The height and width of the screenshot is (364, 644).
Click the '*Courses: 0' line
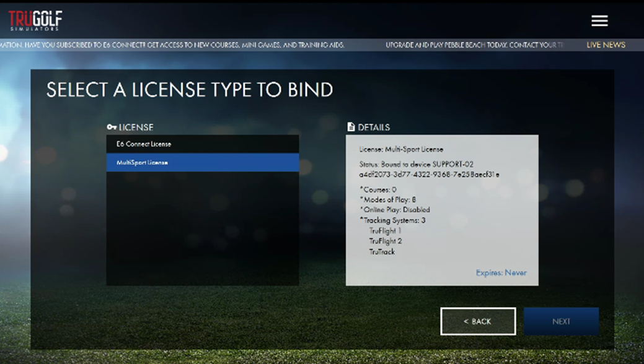pyautogui.click(x=378, y=189)
